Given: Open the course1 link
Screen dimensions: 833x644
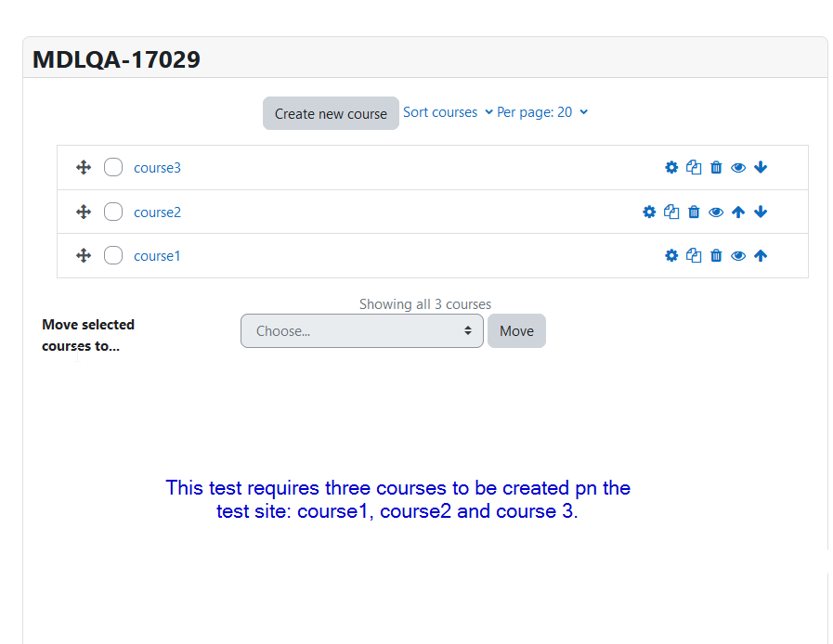Looking at the screenshot, I should (x=157, y=256).
